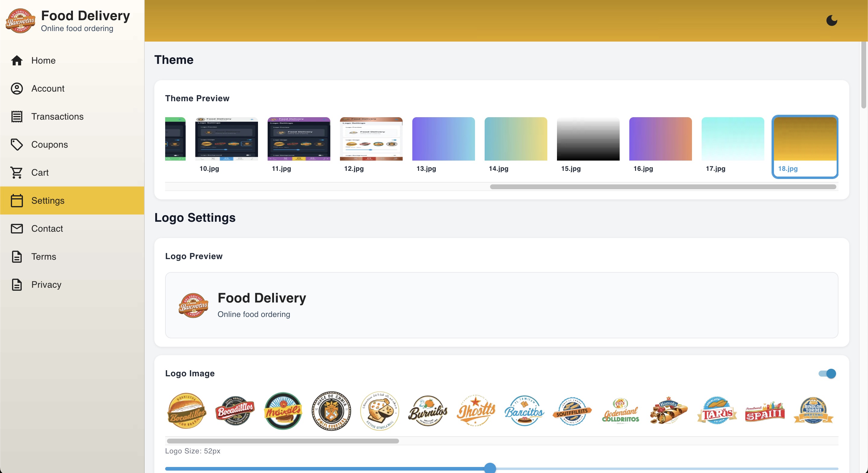Screen dimensions: 868x473
Task: Select the Bocadillos red banner logo
Action: (235, 411)
